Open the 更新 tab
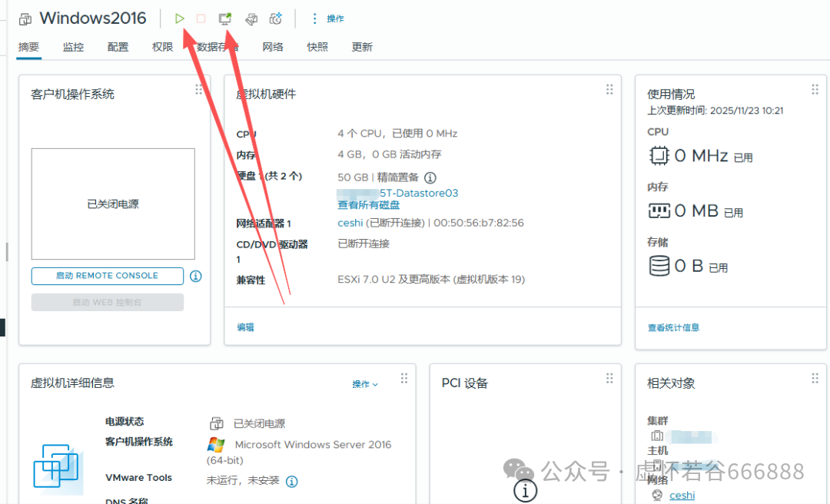This screenshot has height=504, width=830. coord(362,47)
